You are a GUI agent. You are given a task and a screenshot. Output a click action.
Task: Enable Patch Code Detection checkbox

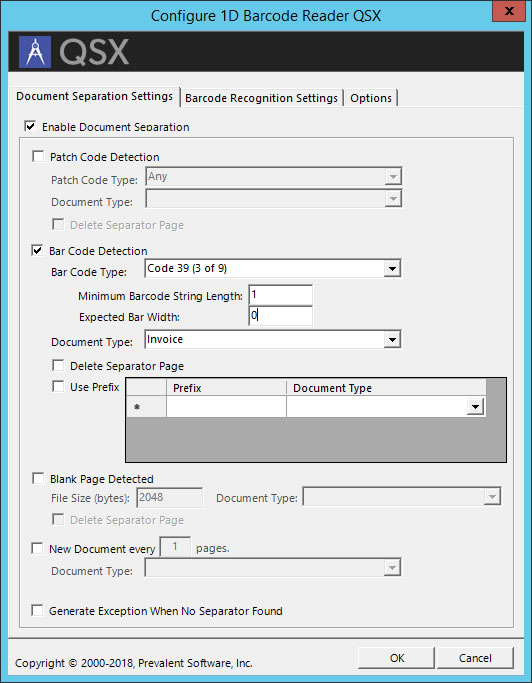[x=38, y=156]
